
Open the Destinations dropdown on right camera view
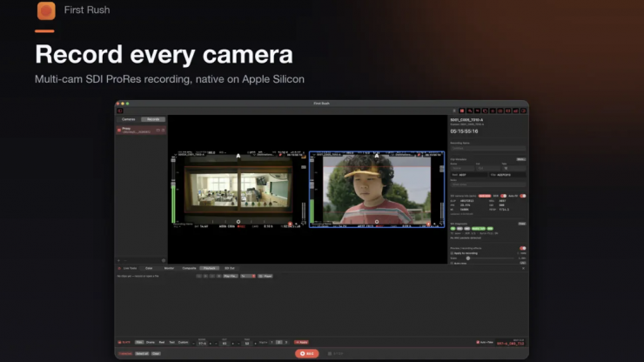click(403, 155)
